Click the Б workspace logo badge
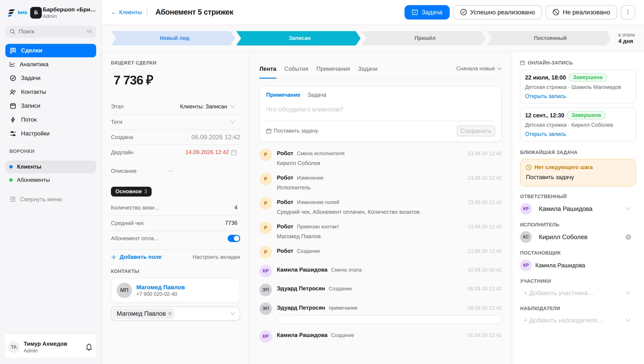This screenshot has width=644, height=364. coord(36,13)
